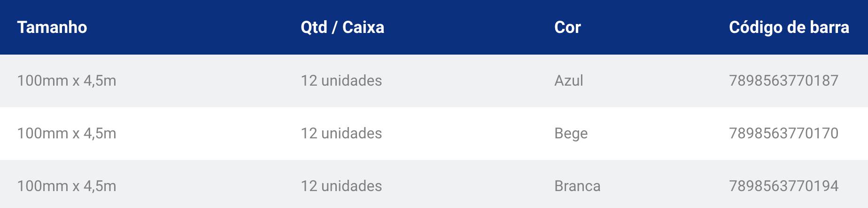Select barcode 7898563770187
The height and width of the screenshot is (208, 868).
(x=783, y=80)
